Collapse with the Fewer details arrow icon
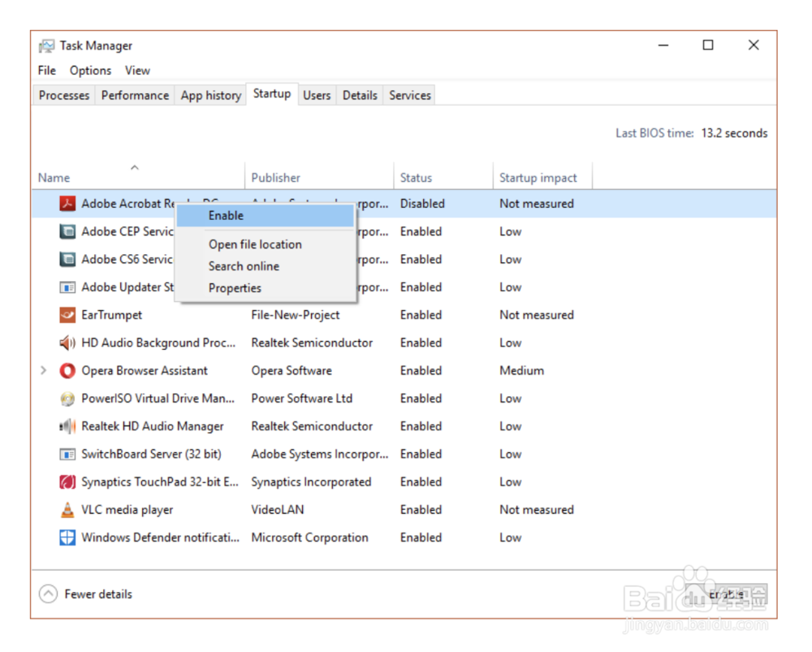 (48, 594)
